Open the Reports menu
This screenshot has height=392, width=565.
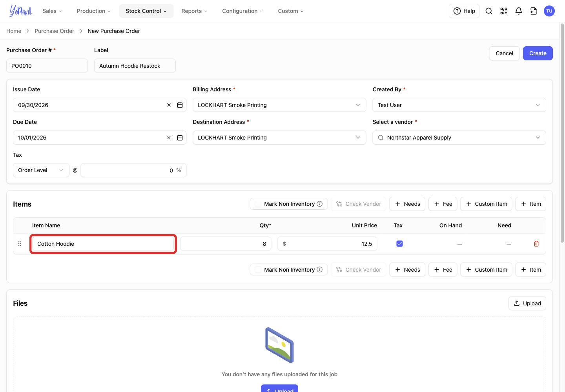coord(194,11)
